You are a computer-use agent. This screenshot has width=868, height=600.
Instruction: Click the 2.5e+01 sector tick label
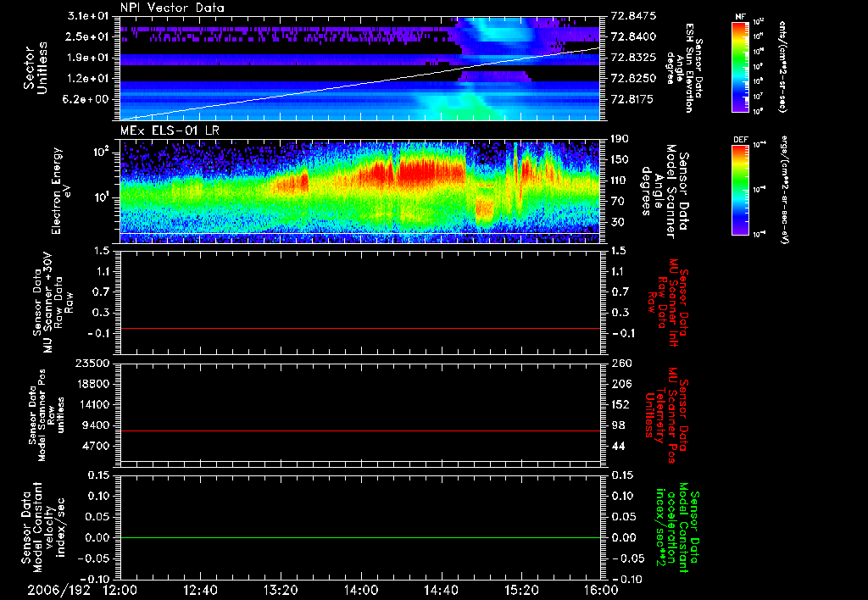[x=86, y=36]
